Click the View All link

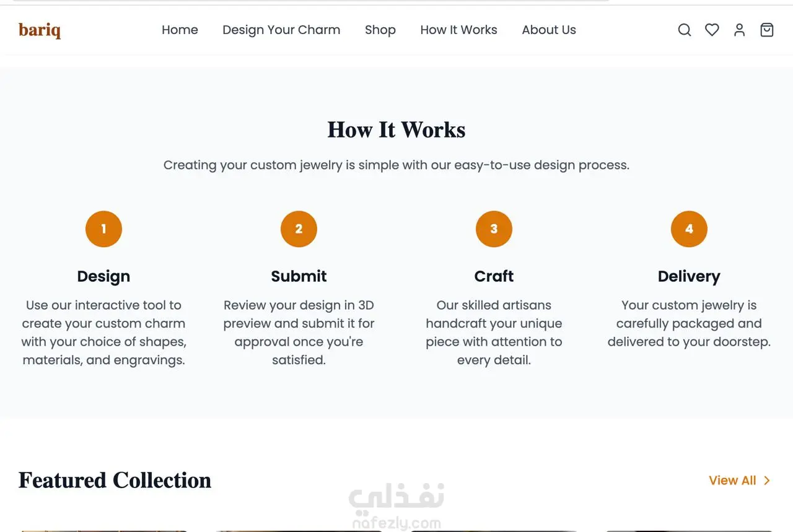732,481
